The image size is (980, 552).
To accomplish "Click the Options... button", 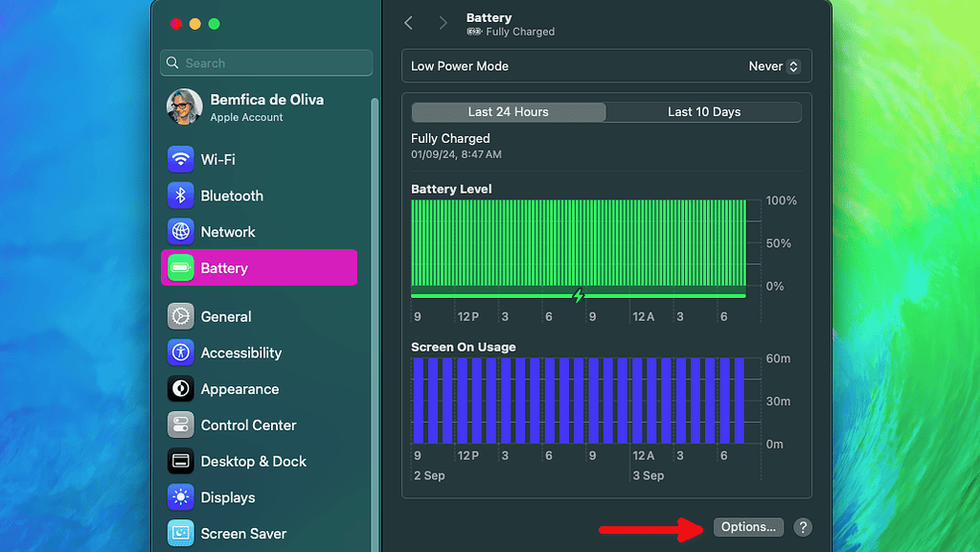I will point(748,527).
